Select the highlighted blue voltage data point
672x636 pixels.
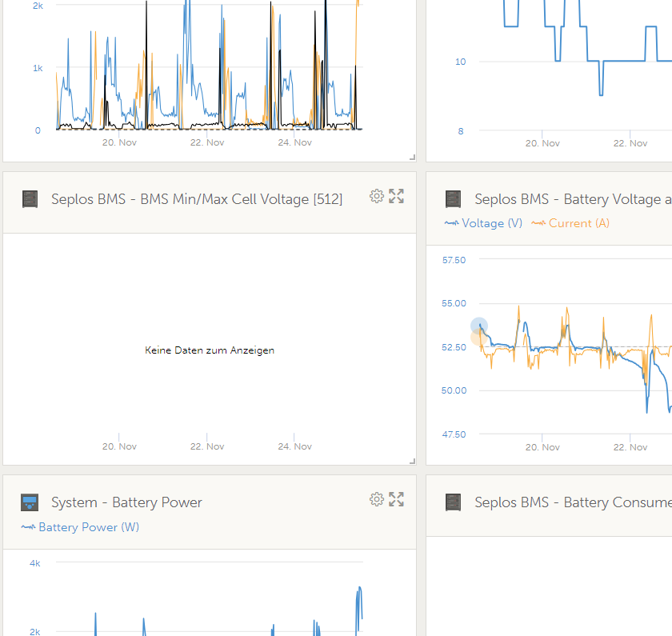click(x=478, y=326)
